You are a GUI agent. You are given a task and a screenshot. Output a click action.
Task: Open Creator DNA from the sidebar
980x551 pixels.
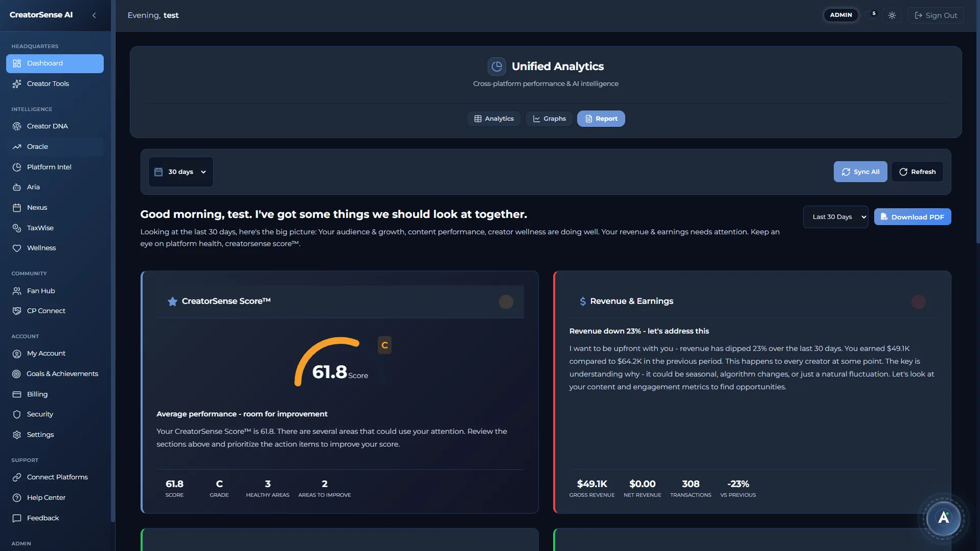pyautogui.click(x=47, y=126)
